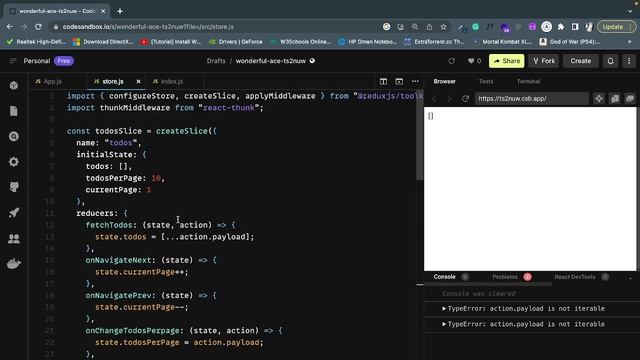Open the Chrome extensions puzzle icon
This screenshot has width=640, height=360.
(x=561, y=27)
